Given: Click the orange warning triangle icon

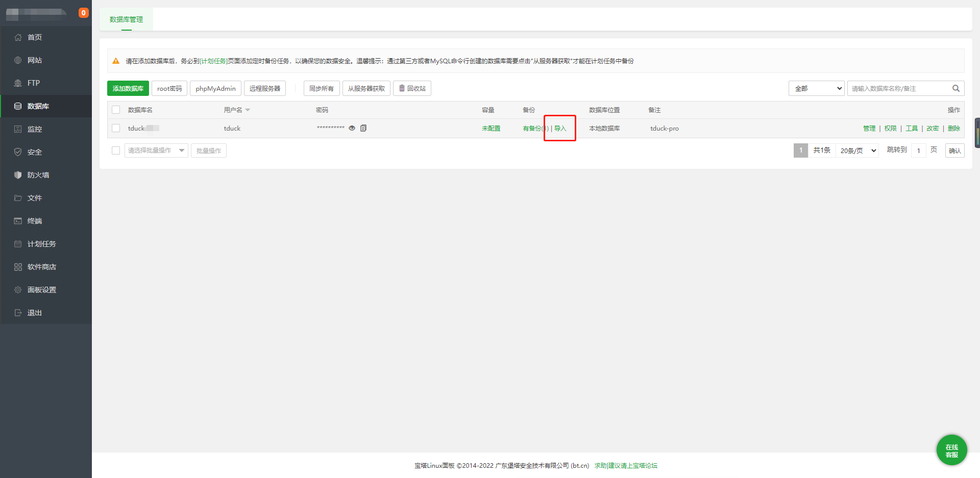Looking at the screenshot, I should click(116, 61).
